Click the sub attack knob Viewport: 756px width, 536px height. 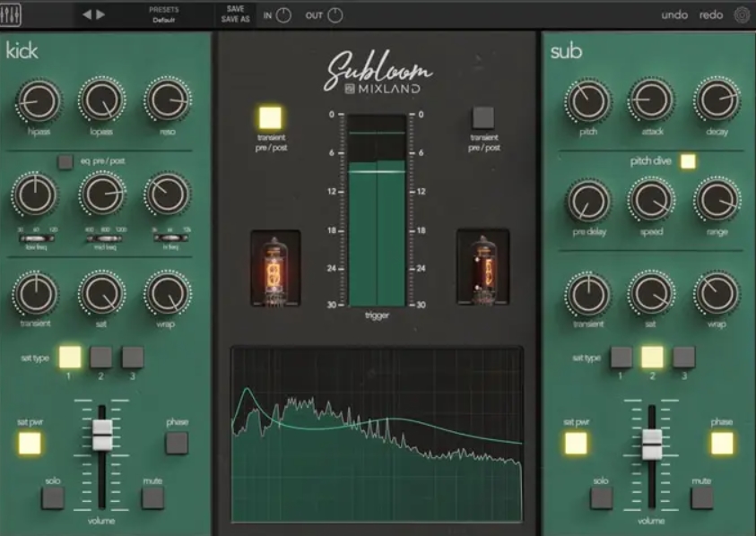tap(651, 100)
